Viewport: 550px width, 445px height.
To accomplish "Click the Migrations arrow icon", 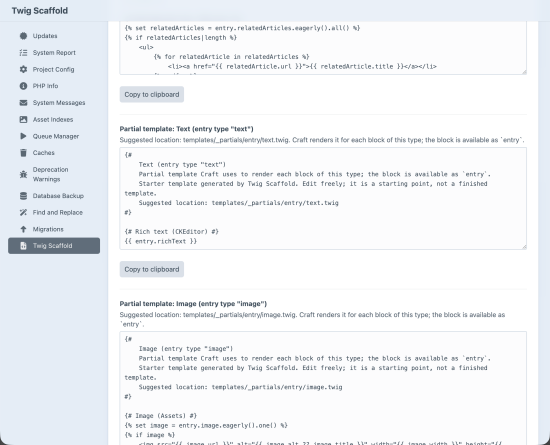I will 23,229.
